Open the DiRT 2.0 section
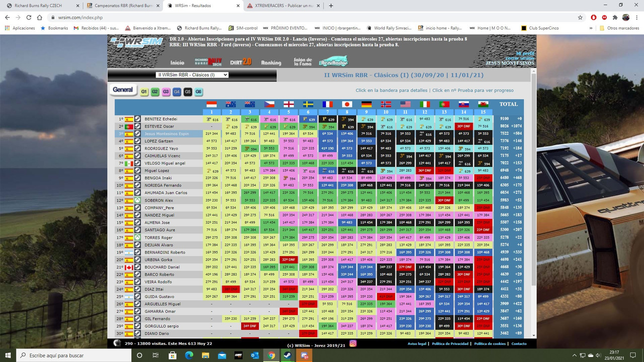The height and width of the screenshot is (362, 644). [240, 61]
